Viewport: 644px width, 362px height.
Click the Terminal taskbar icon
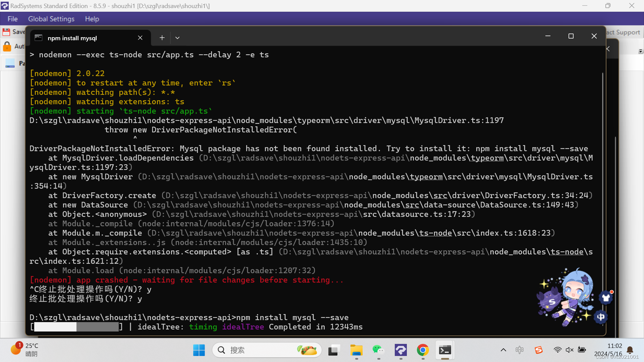(x=445, y=350)
